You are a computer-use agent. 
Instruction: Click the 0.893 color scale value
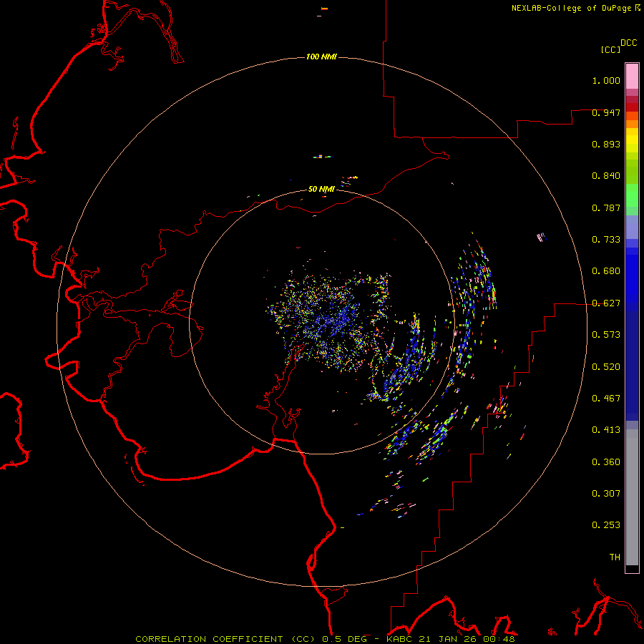(606, 144)
